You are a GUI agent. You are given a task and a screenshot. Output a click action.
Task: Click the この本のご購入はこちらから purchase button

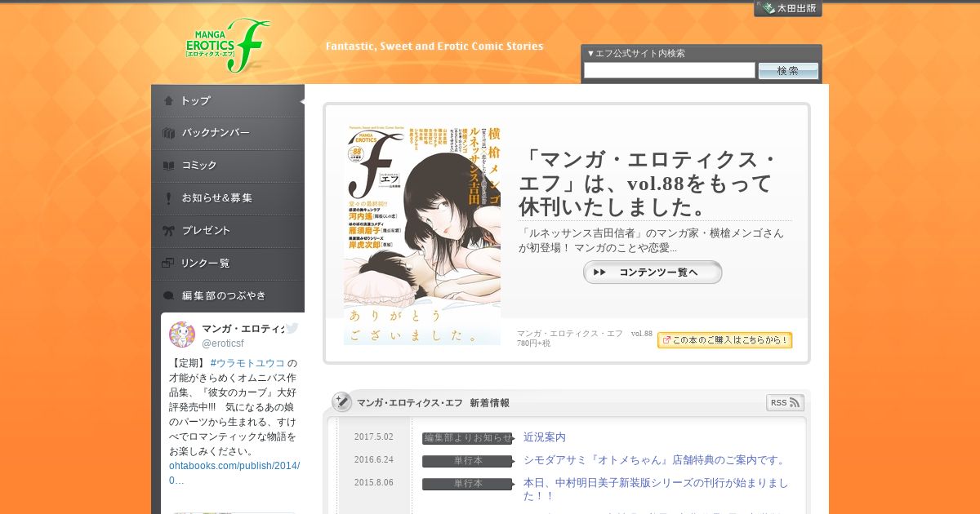(724, 340)
